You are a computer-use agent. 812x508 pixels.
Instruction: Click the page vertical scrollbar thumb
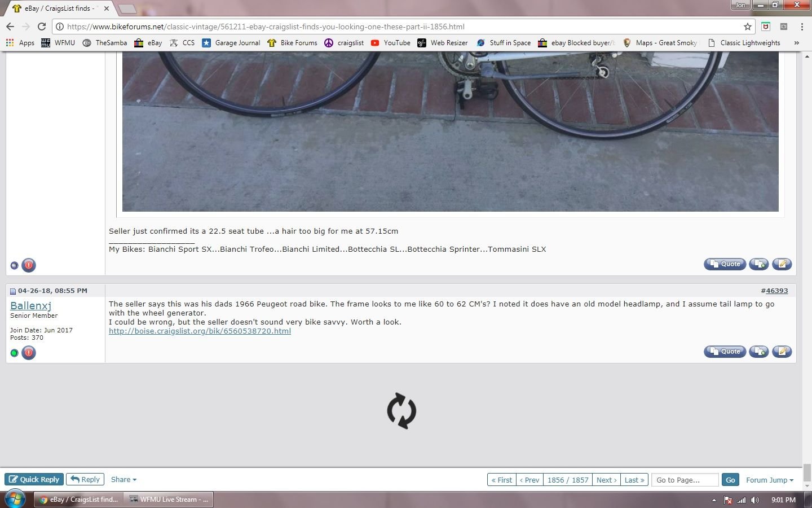pyautogui.click(x=807, y=472)
